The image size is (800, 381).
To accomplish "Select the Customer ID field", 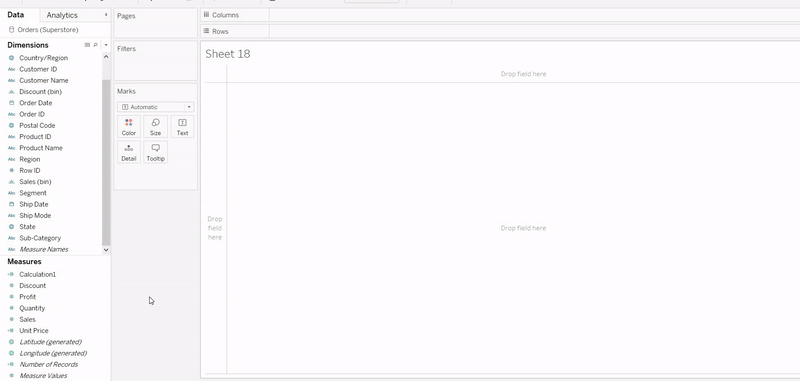I will [38, 69].
